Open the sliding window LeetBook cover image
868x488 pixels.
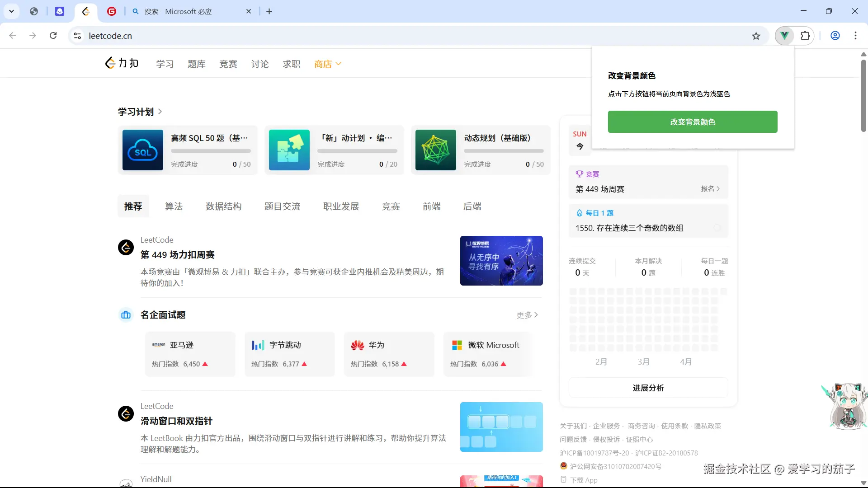coord(501,427)
